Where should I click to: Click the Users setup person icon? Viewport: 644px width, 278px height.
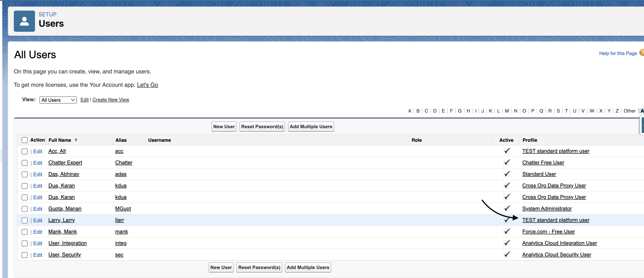[x=24, y=21]
